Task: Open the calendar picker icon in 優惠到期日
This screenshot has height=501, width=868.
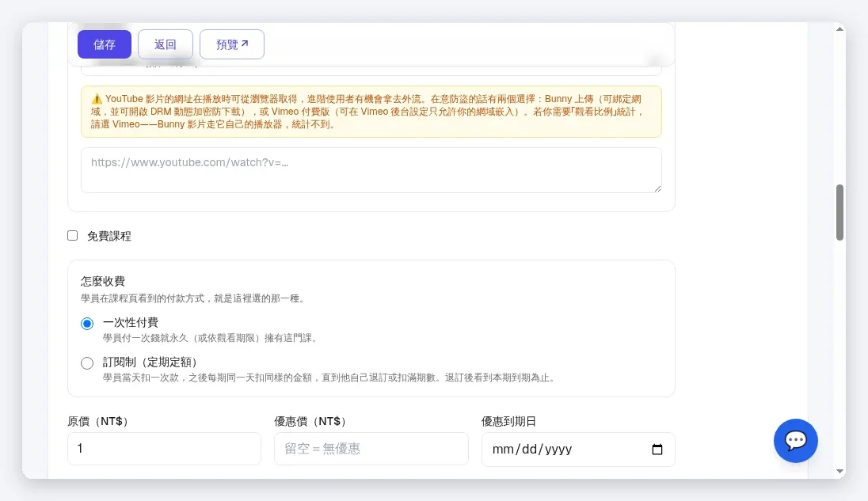Action: [657, 450]
